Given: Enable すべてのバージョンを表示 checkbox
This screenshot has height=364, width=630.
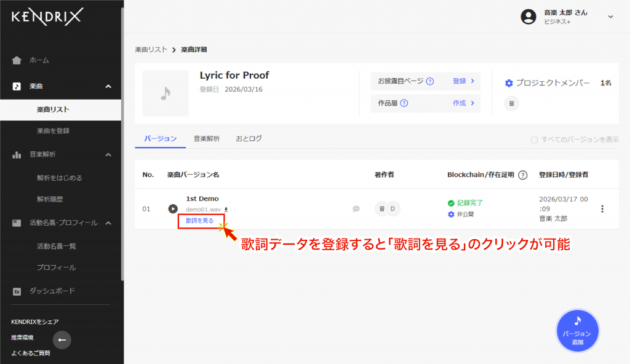Looking at the screenshot, I should [x=534, y=140].
